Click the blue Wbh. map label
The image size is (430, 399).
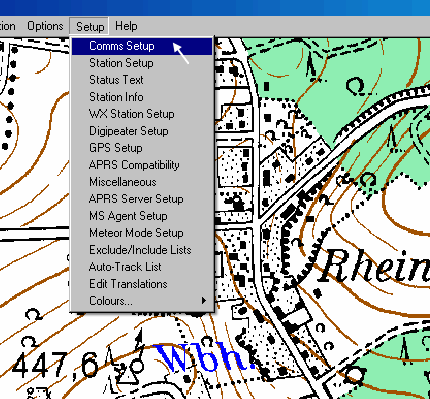click(206, 358)
